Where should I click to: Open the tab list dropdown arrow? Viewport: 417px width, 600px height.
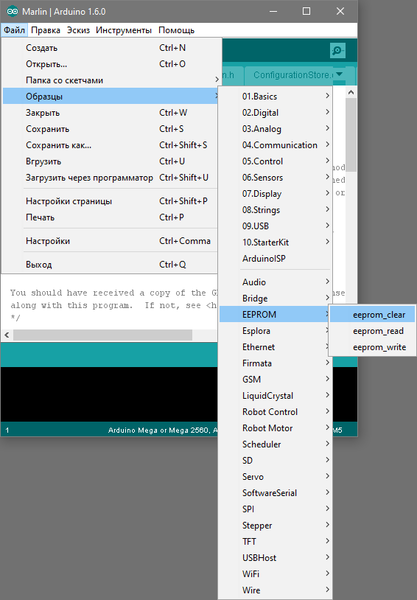339,74
